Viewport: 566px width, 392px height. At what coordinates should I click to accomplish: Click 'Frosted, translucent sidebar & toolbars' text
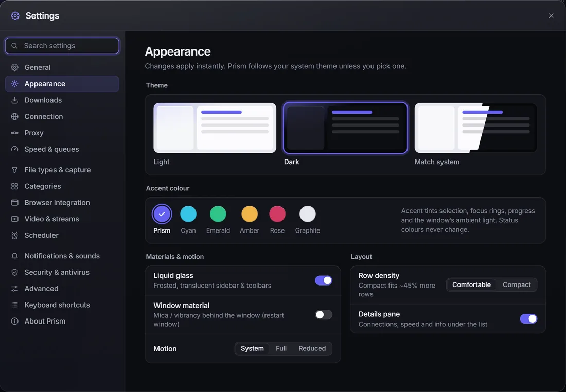click(x=212, y=286)
